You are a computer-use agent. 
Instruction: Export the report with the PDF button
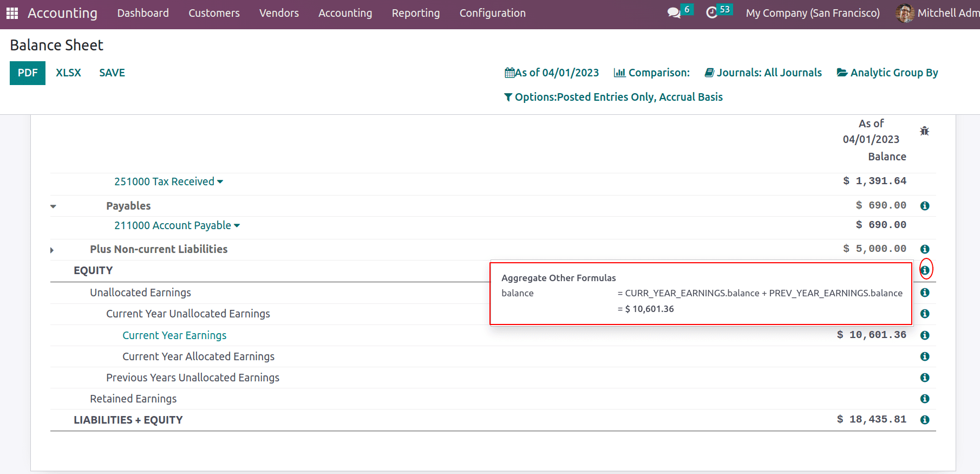point(28,73)
